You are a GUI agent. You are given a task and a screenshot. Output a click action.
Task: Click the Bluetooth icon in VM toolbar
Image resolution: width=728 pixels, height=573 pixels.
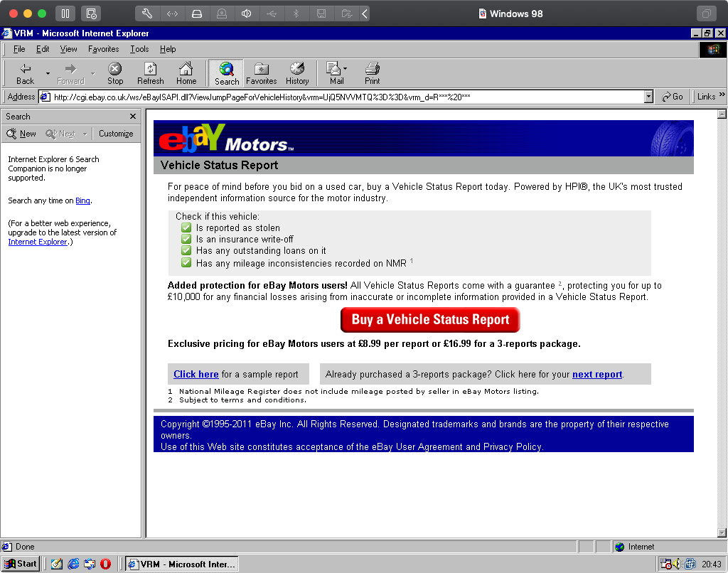296,14
